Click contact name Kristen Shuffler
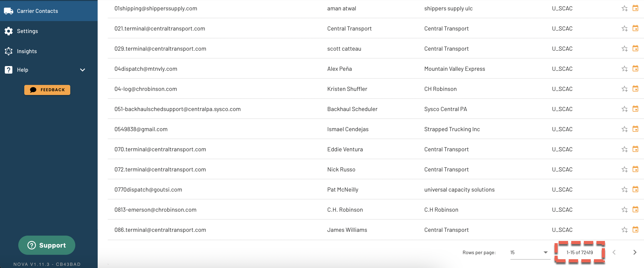The height and width of the screenshot is (268, 644). pyautogui.click(x=347, y=89)
